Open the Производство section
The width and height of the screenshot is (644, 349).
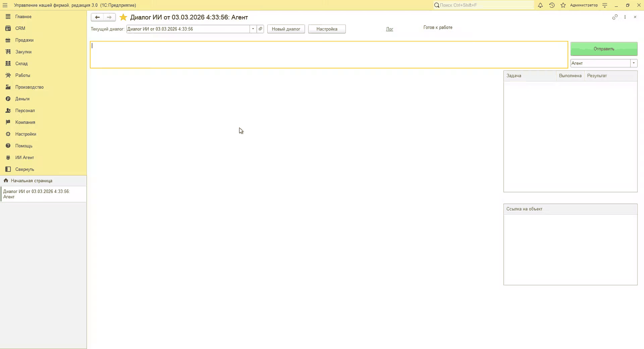click(29, 87)
